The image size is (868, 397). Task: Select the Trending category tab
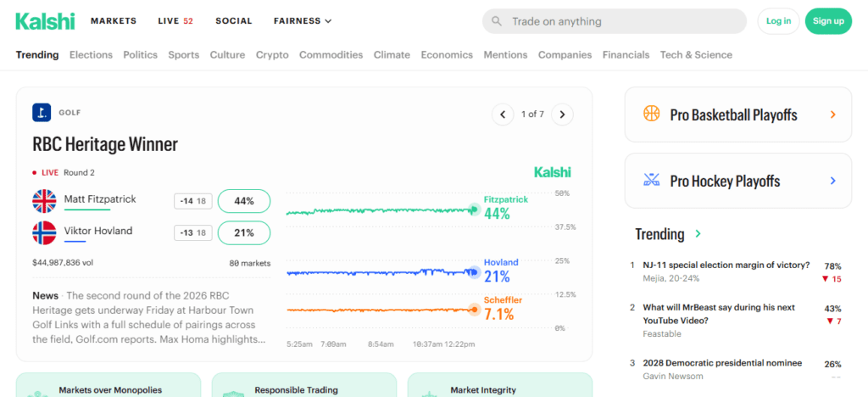pos(37,55)
